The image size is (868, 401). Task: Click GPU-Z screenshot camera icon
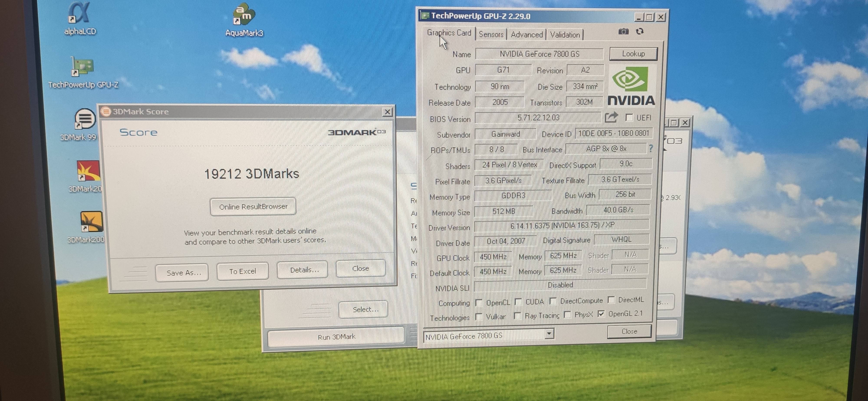point(623,31)
